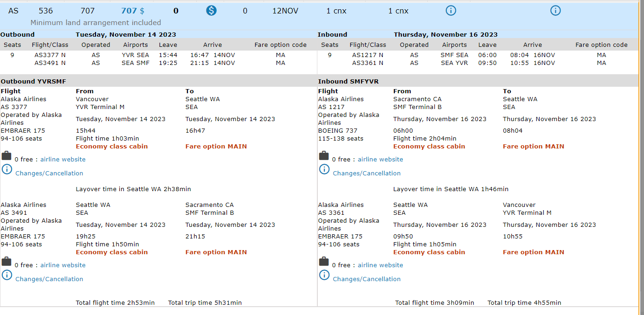Viewport: 644px width, 315px height.
Task: Select the blue 707 $ fare price
Action: 133,11
